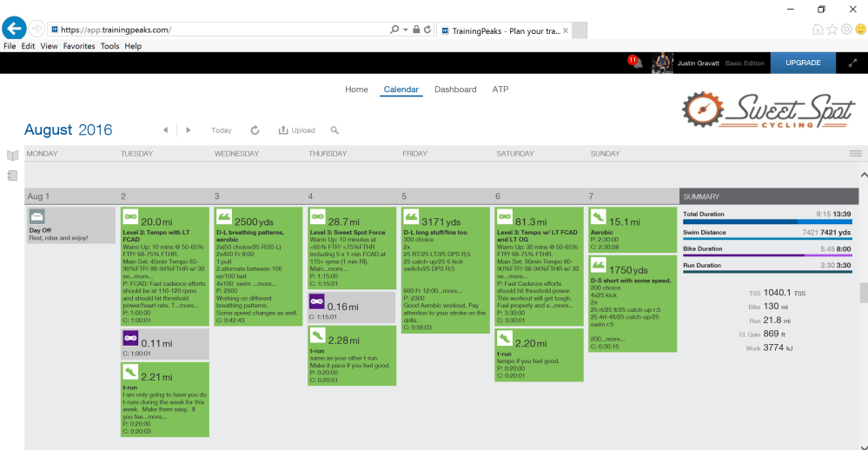Open the Justin Gravatt account menu
868x450 pixels.
pyautogui.click(x=699, y=63)
